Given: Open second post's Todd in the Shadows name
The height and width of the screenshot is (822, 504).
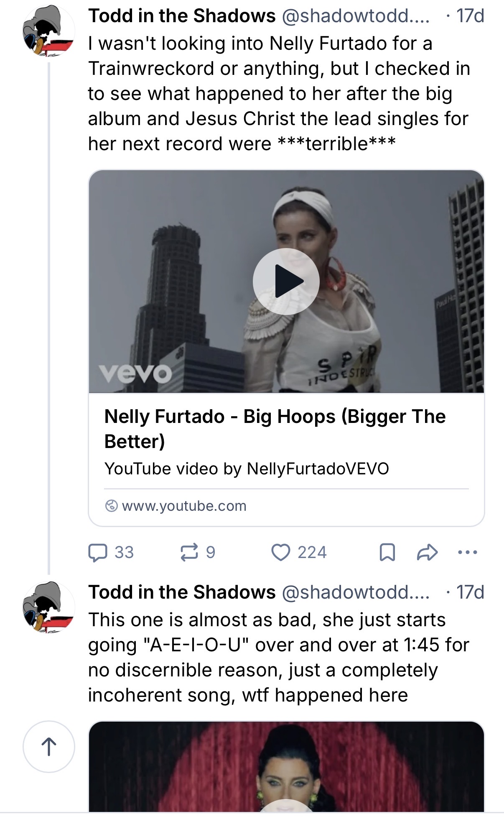Looking at the screenshot, I should point(182,592).
